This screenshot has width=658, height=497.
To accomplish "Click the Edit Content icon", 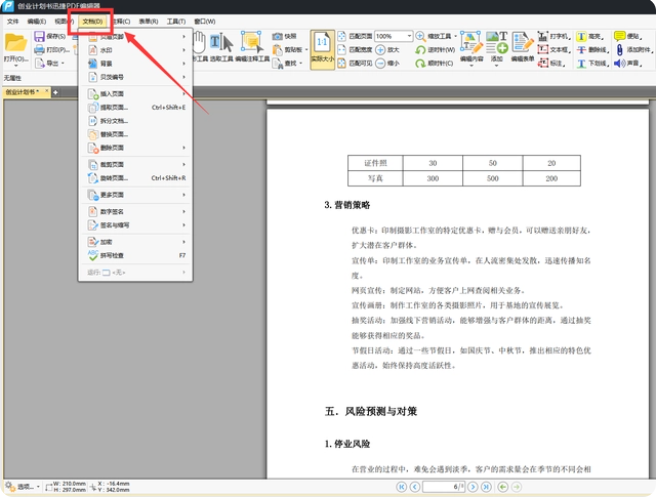I will 471,42.
